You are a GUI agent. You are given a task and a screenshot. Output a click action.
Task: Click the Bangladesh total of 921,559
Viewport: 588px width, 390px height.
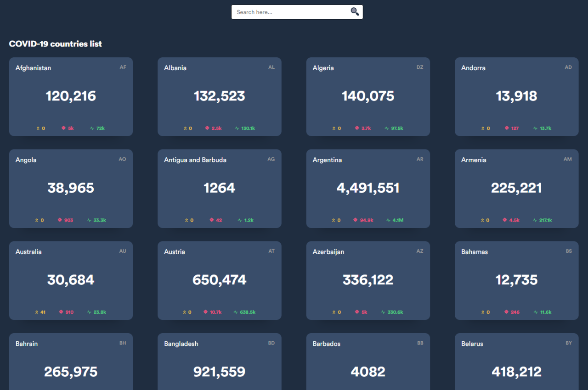219,372
